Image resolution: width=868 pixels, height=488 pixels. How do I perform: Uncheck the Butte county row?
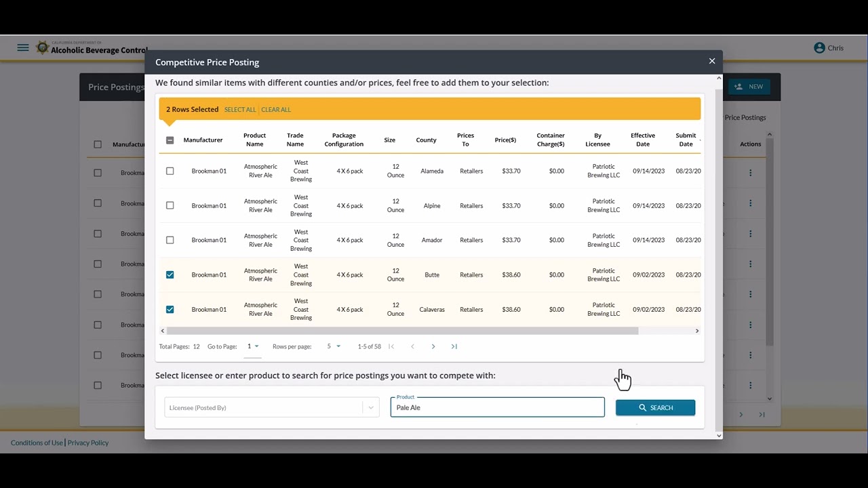coord(170,274)
